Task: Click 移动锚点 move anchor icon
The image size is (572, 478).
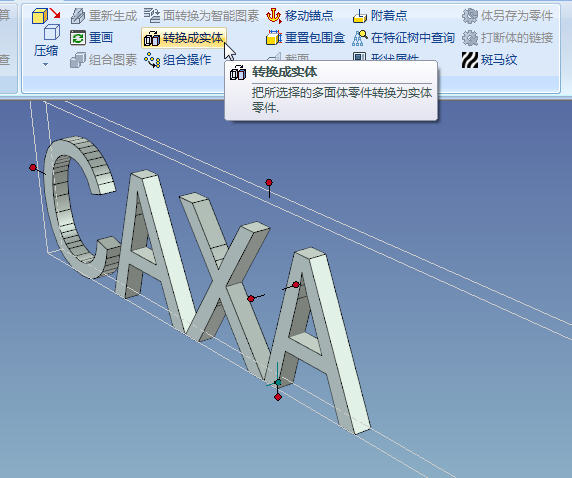Action: (x=274, y=16)
